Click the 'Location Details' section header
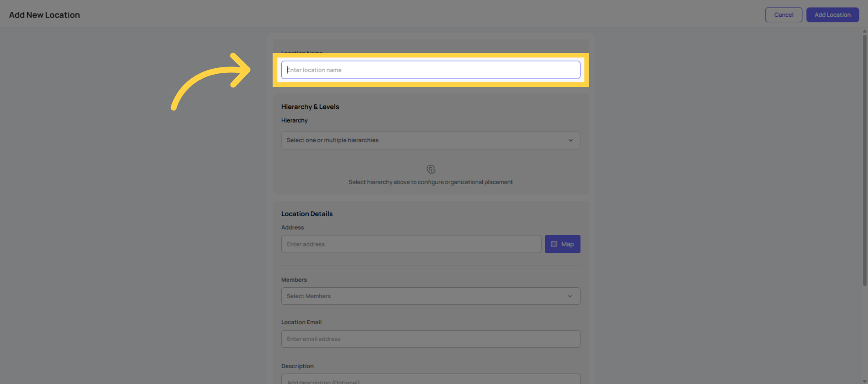The image size is (868, 384). point(307,213)
